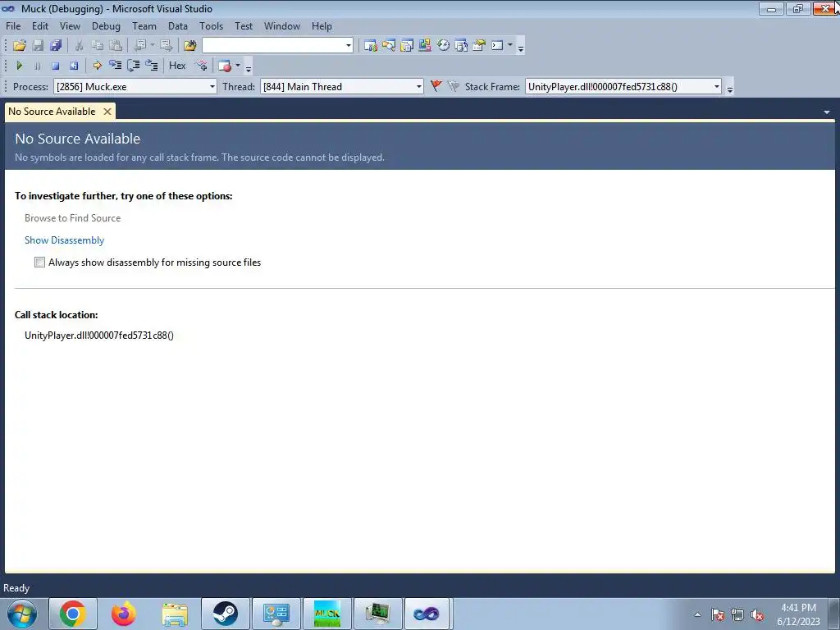This screenshot has height=630, width=840.
Task: Click the muted volume tray icon
Action: [x=757, y=615]
